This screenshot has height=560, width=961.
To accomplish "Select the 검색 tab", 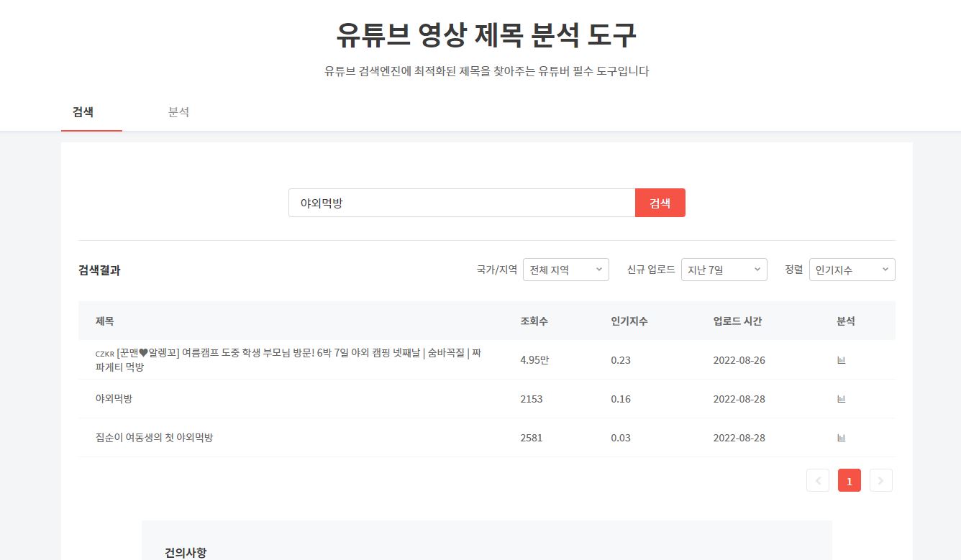I will 83,112.
